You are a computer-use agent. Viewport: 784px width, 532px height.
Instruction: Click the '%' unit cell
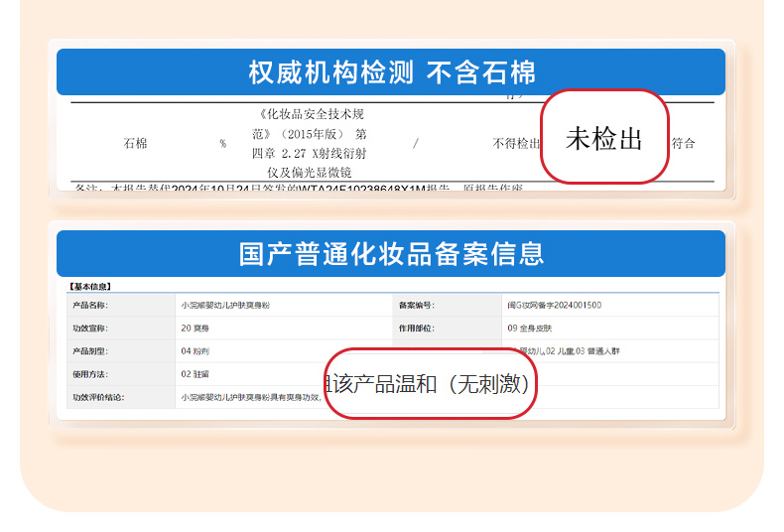[x=223, y=143]
